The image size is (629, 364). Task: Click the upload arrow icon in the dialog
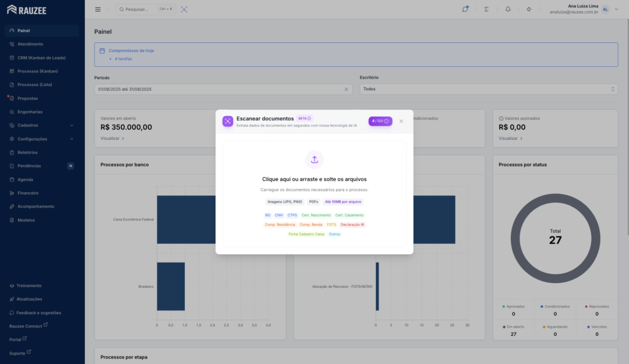tap(314, 160)
